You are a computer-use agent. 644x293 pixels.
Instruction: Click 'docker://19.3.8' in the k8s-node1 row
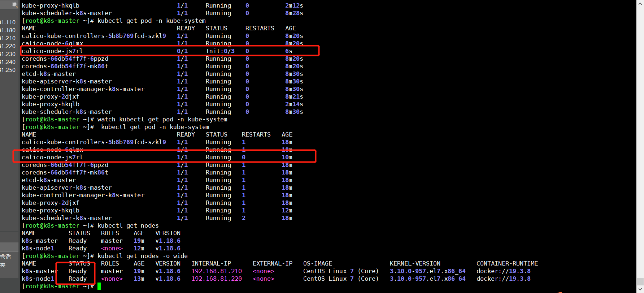tap(504, 279)
